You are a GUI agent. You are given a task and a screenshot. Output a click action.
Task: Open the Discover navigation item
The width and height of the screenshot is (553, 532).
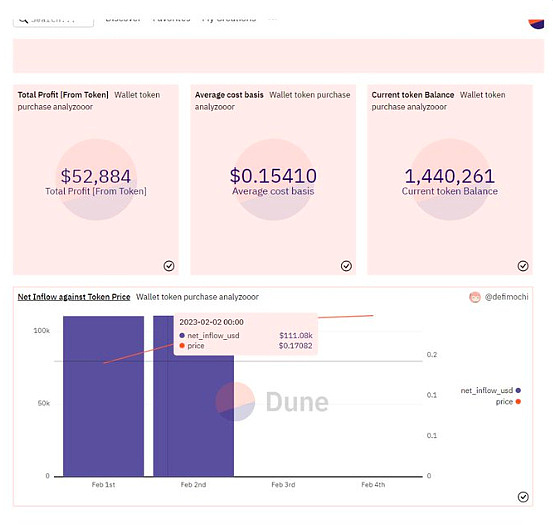click(123, 19)
